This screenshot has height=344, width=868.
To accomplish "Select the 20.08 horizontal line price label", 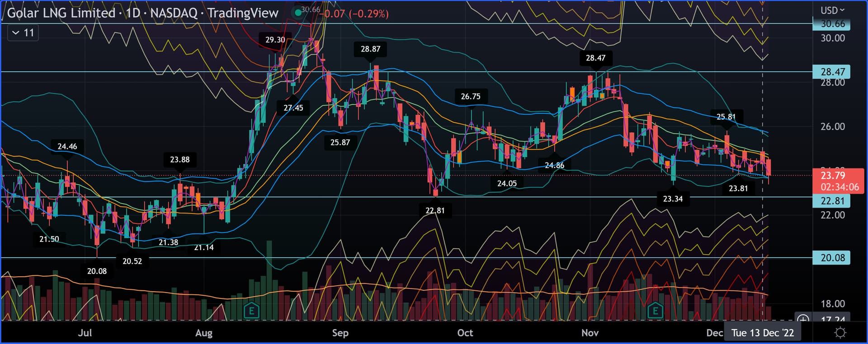I will pos(832,258).
